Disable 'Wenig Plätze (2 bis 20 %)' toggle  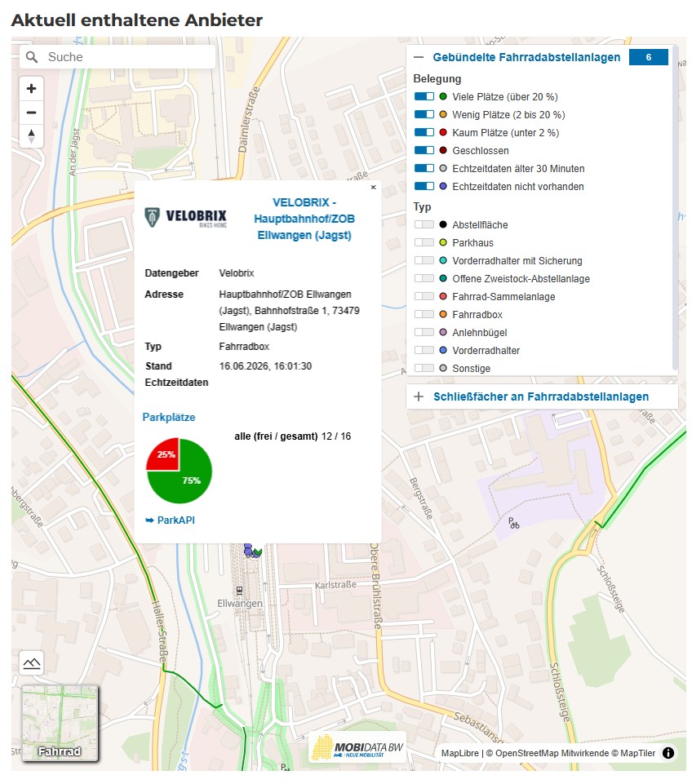(x=424, y=114)
